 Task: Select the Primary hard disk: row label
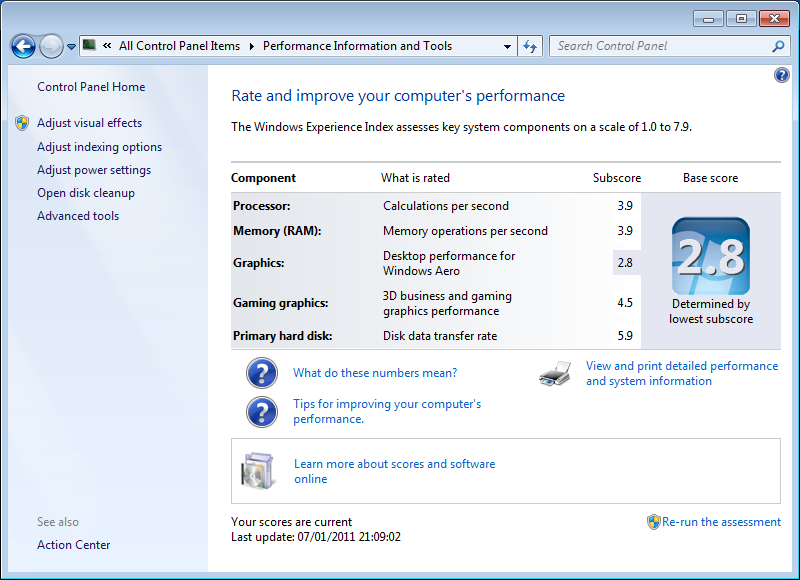pos(283,336)
